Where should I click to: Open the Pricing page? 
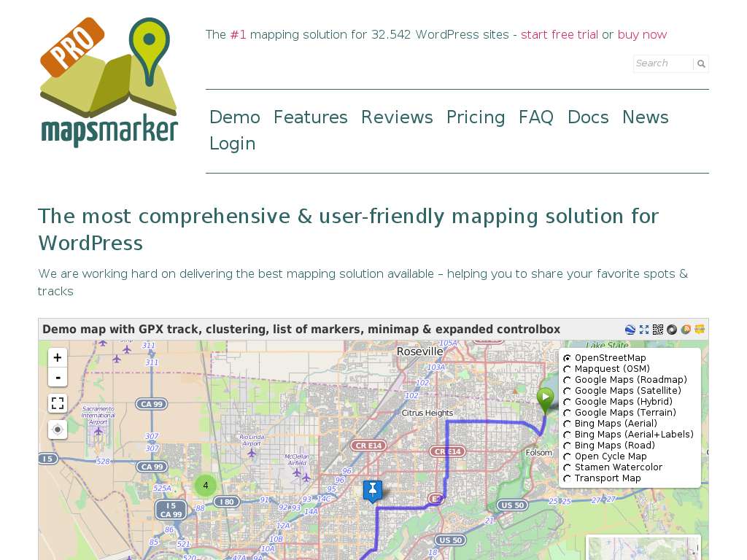(x=476, y=117)
